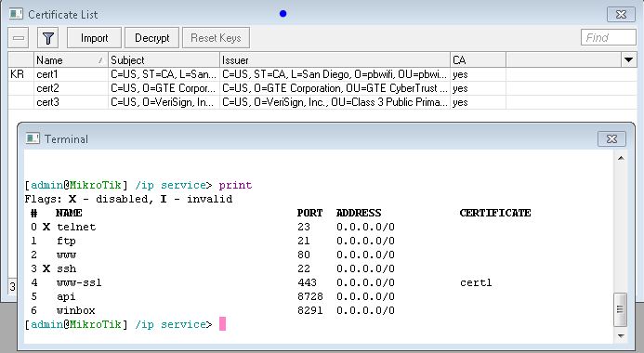Select the cert3 row name

pos(47,102)
